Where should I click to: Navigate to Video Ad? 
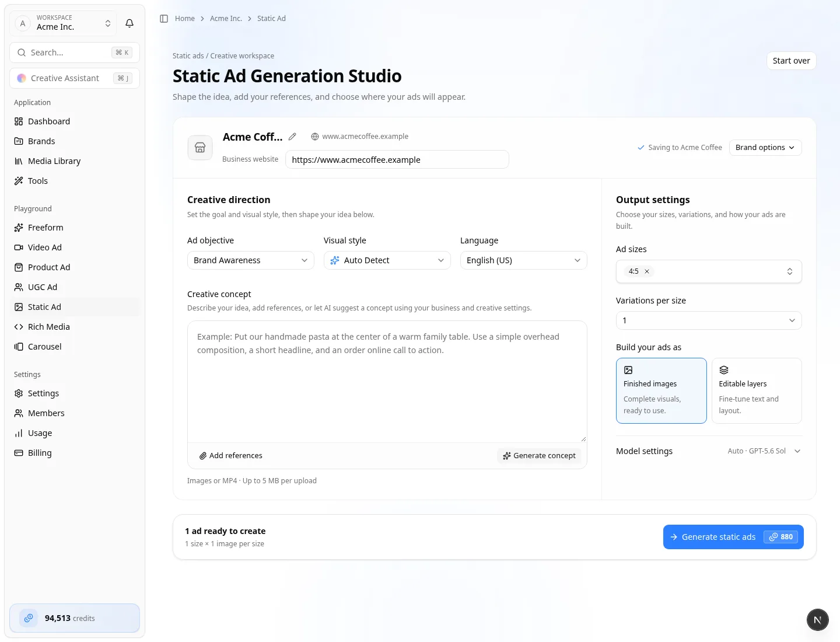75,247
